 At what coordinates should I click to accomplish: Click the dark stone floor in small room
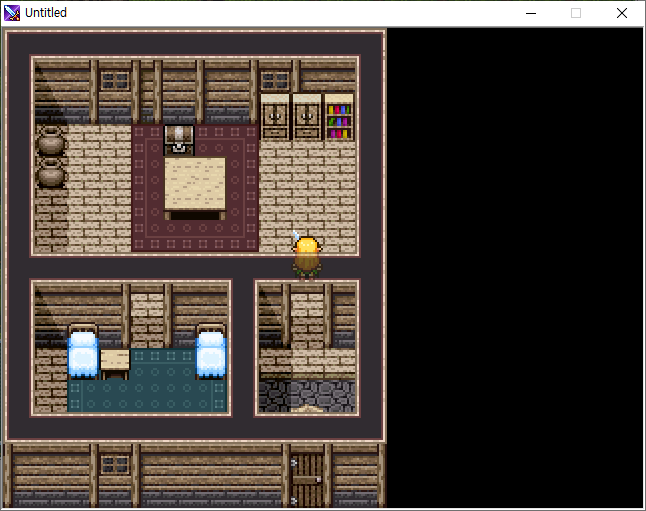[307, 396]
